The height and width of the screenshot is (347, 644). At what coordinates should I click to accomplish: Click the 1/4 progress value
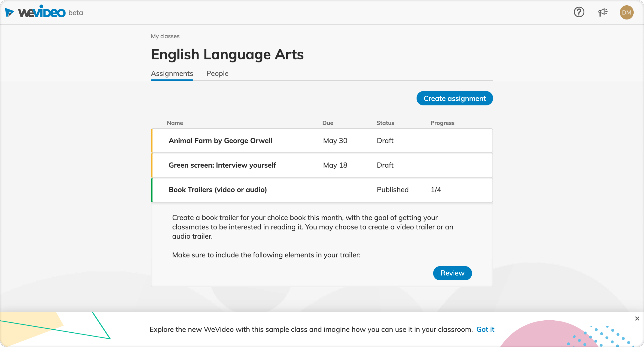tap(436, 190)
